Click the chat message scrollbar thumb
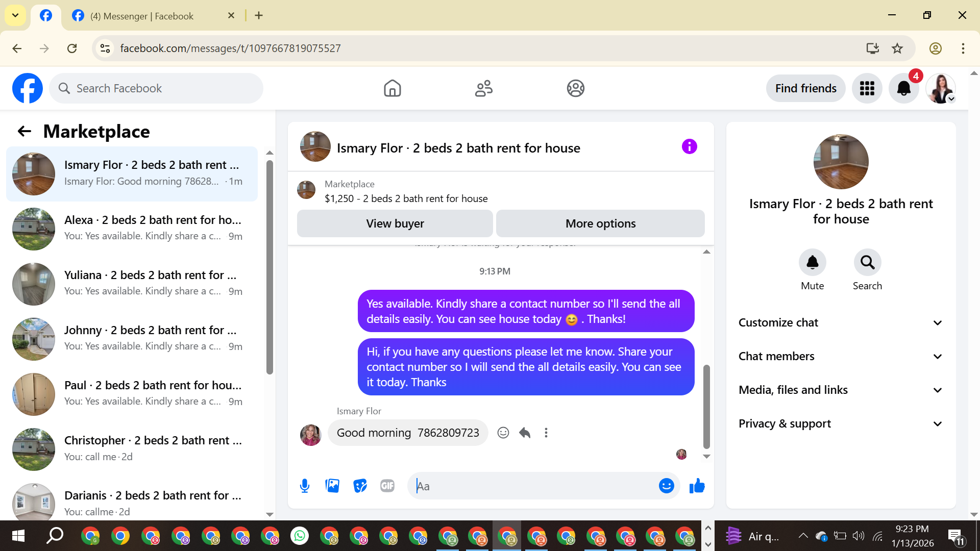Viewport: 980px width, 551px height. (x=706, y=406)
